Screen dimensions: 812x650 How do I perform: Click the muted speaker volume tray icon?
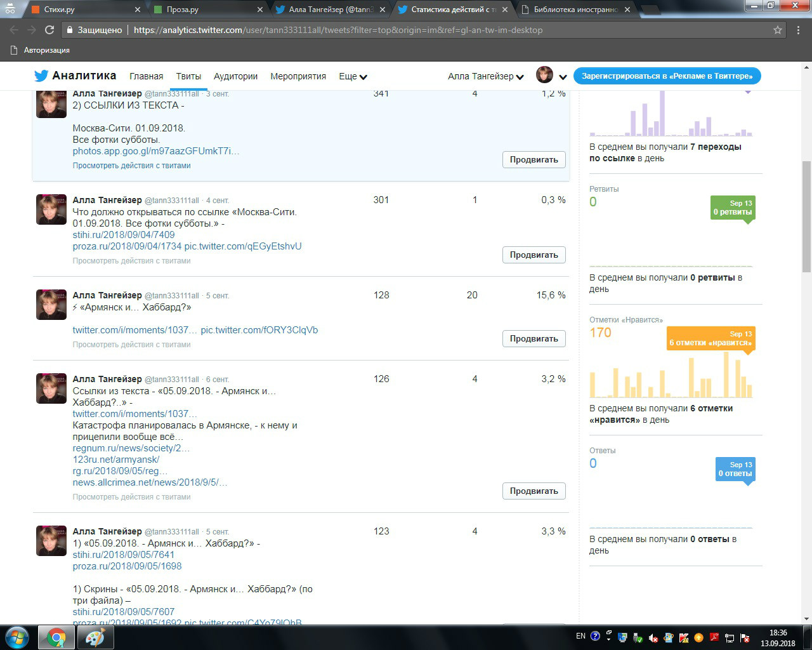pos(653,638)
